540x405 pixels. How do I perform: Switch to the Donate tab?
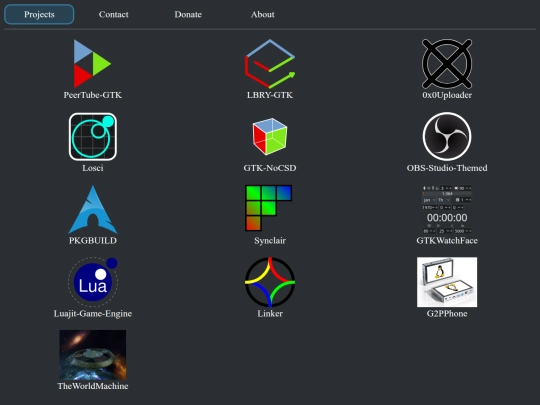[x=188, y=14]
